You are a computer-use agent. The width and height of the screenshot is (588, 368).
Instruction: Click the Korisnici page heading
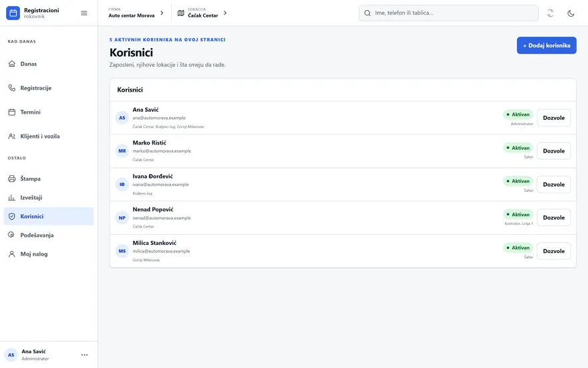(x=131, y=53)
